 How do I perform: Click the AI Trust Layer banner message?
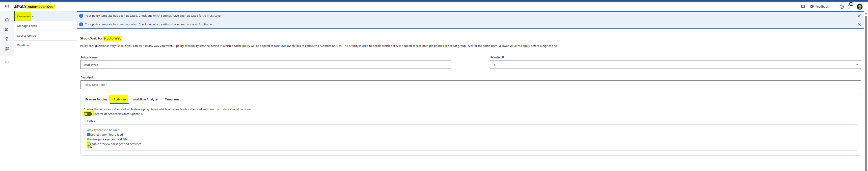(x=153, y=16)
